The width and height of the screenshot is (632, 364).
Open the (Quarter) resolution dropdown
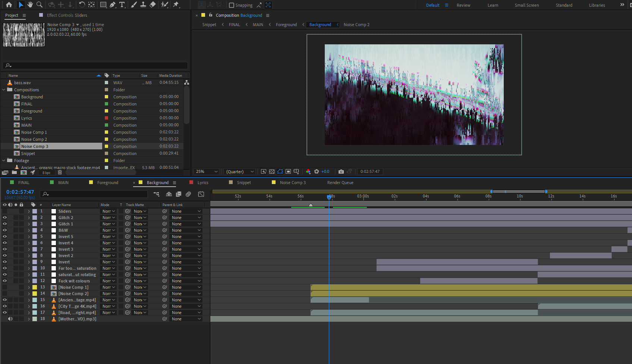(240, 171)
